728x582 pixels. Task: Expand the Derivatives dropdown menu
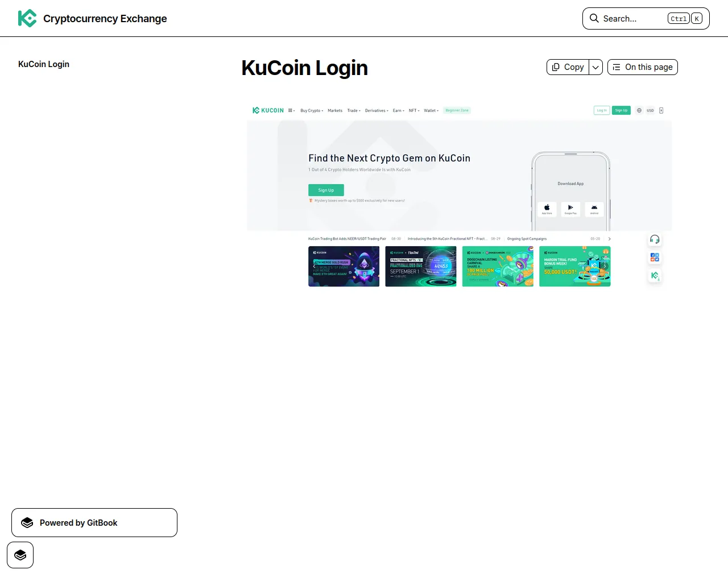pyautogui.click(x=376, y=110)
